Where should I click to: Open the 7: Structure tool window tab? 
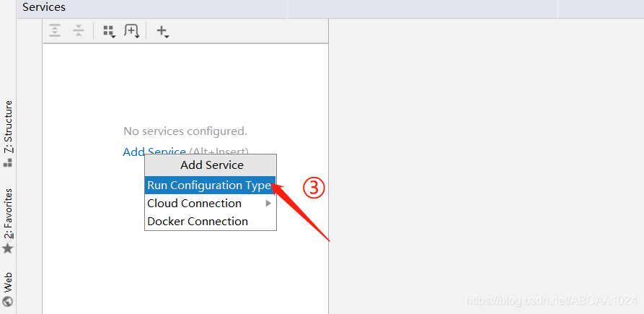tap(8, 126)
